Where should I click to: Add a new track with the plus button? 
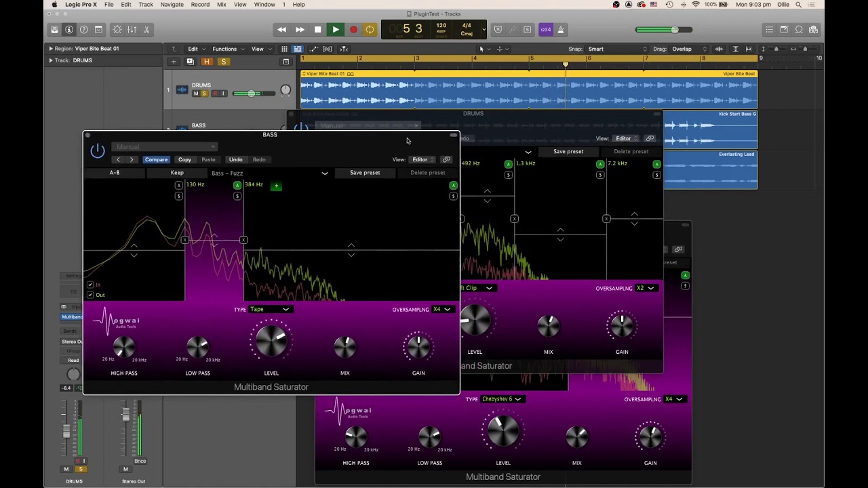(x=174, y=62)
